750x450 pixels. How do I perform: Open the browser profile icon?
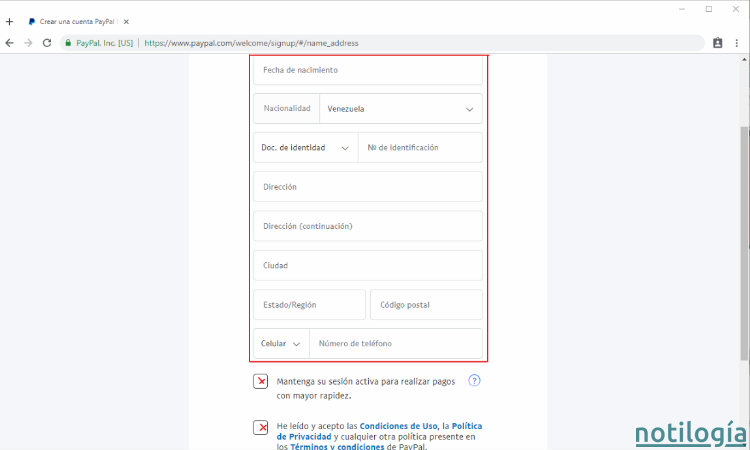[x=717, y=43]
